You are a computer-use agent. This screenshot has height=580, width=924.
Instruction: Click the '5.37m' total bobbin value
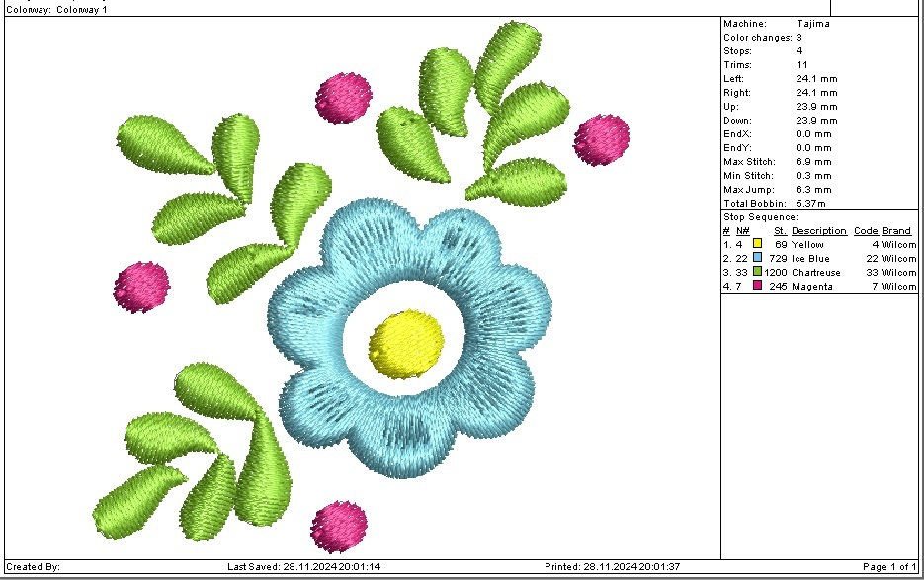810,204
